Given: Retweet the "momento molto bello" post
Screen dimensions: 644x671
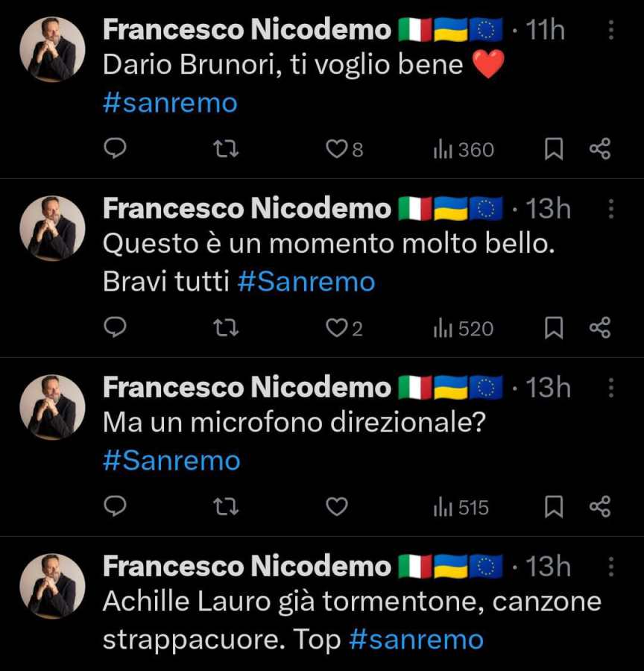Looking at the screenshot, I should click(225, 328).
